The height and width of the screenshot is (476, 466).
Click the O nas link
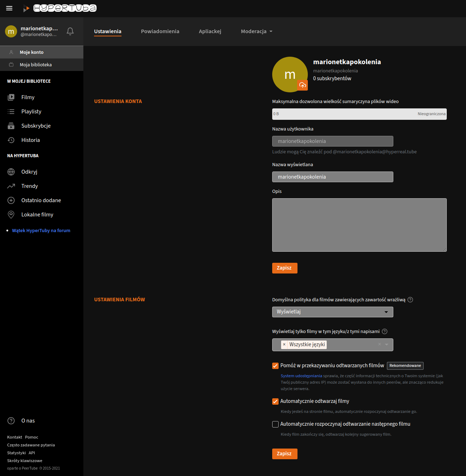pos(28,421)
